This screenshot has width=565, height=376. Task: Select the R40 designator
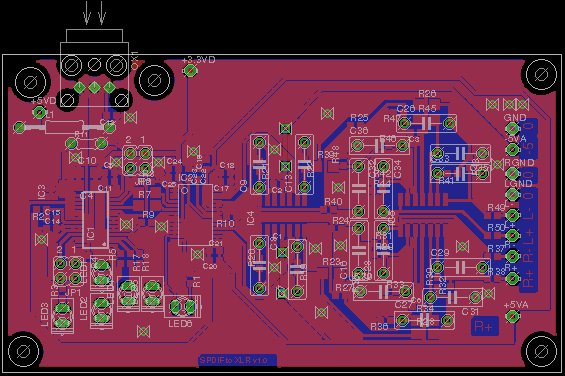[333, 202]
